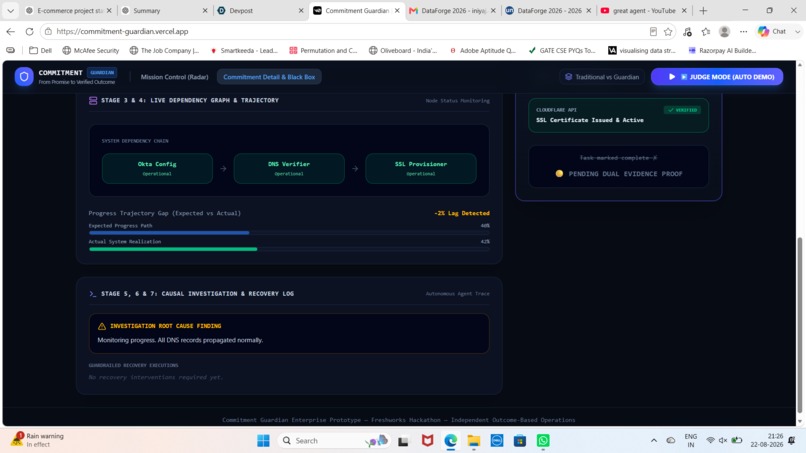Open reader view icon in address bar
The height and width of the screenshot is (453, 806).
pos(653,31)
